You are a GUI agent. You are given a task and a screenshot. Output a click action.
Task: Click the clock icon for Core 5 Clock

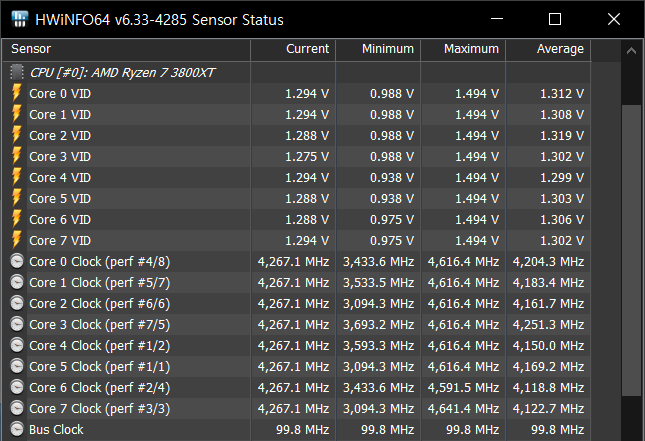point(17,366)
